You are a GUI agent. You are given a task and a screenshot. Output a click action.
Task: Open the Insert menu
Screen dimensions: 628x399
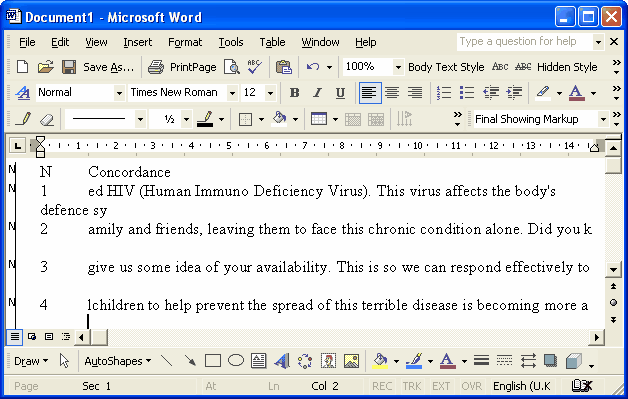coord(137,42)
